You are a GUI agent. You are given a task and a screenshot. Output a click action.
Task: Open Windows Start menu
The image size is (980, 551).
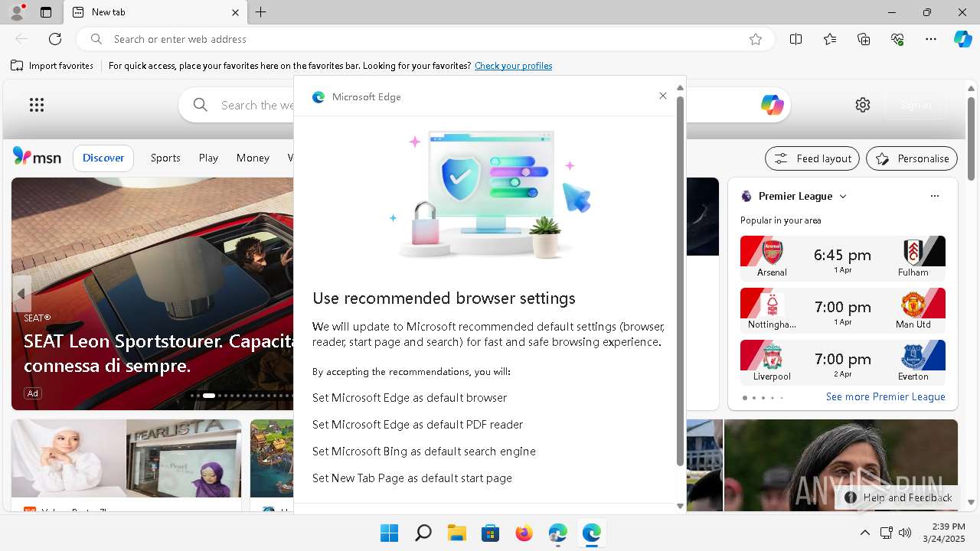click(x=389, y=533)
